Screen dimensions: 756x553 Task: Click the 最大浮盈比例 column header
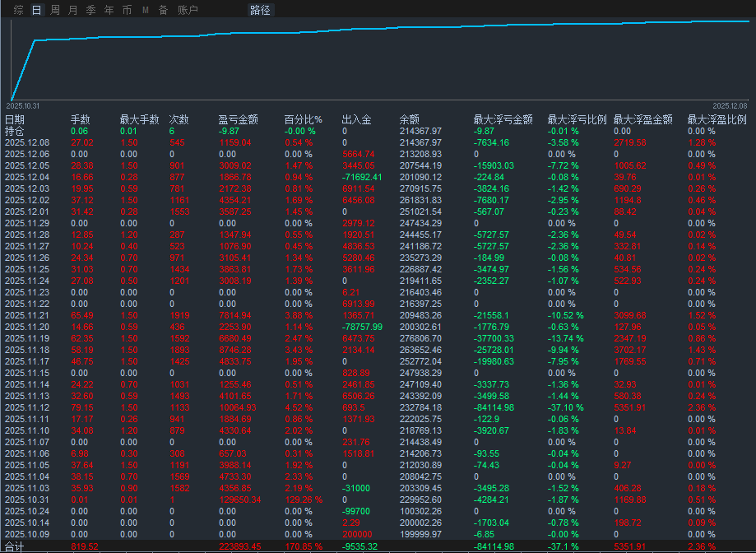[717, 119]
